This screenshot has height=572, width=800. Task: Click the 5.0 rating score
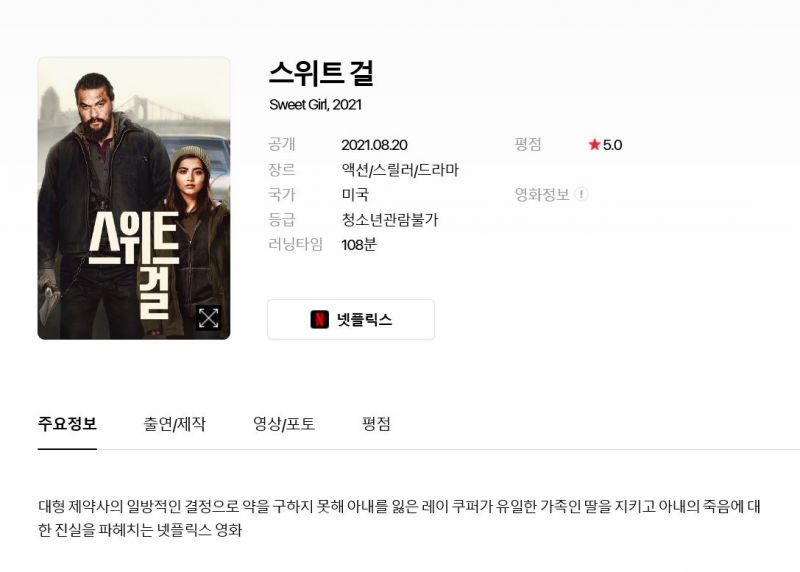[612, 145]
